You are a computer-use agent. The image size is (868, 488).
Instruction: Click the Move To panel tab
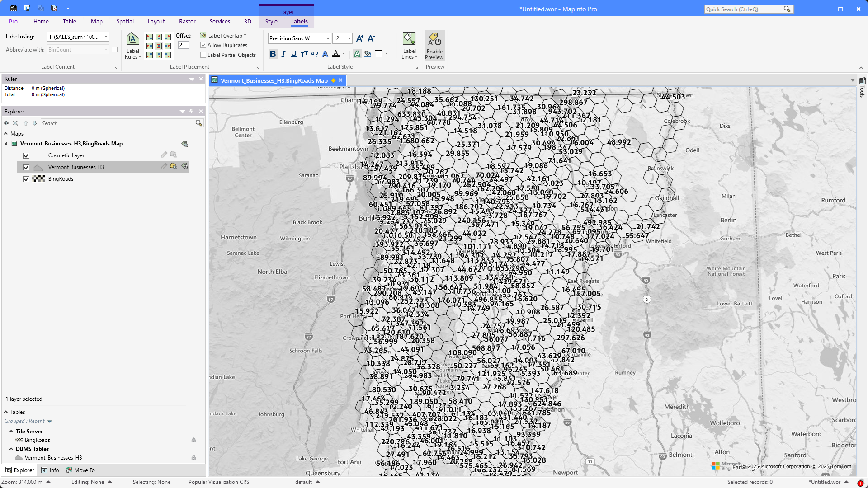(x=80, y=470)
